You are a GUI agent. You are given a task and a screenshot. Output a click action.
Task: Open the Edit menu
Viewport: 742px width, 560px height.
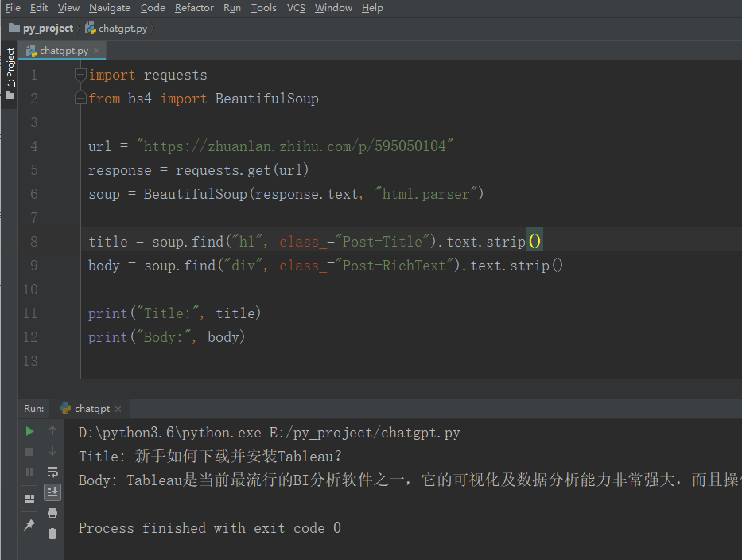39,8
